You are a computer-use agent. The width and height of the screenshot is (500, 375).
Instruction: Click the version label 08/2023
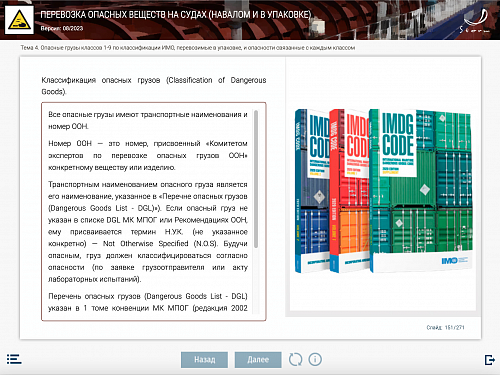(62, 28)
